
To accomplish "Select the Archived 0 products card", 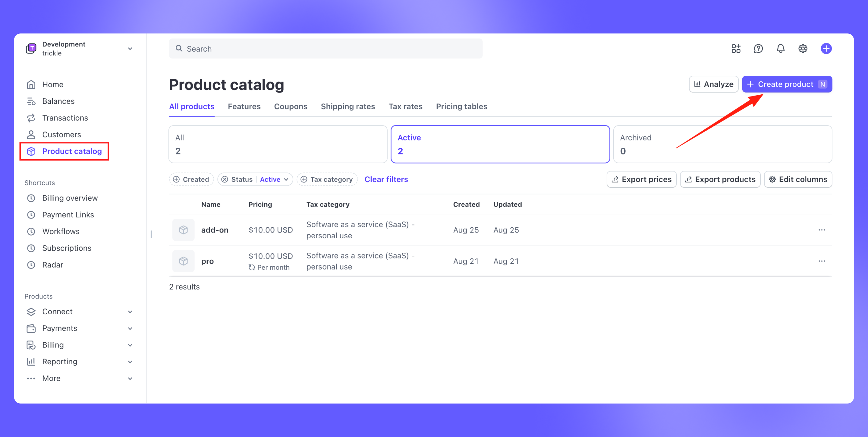I will pos(722,144).
